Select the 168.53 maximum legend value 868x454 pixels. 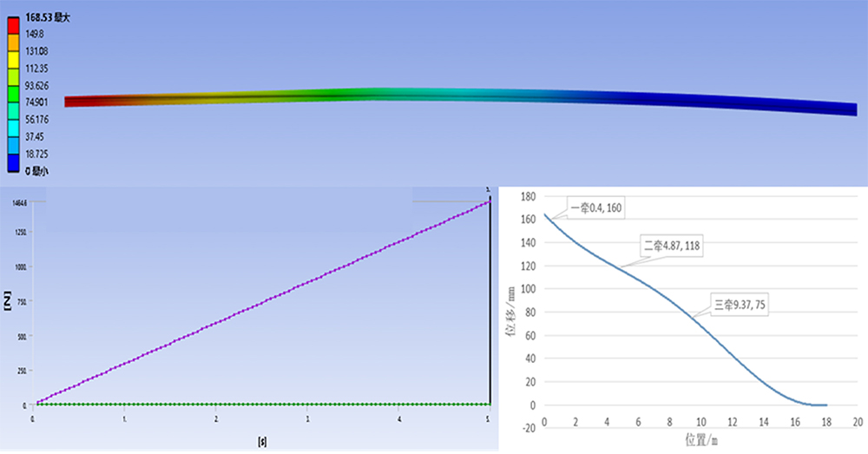point(41,17)
